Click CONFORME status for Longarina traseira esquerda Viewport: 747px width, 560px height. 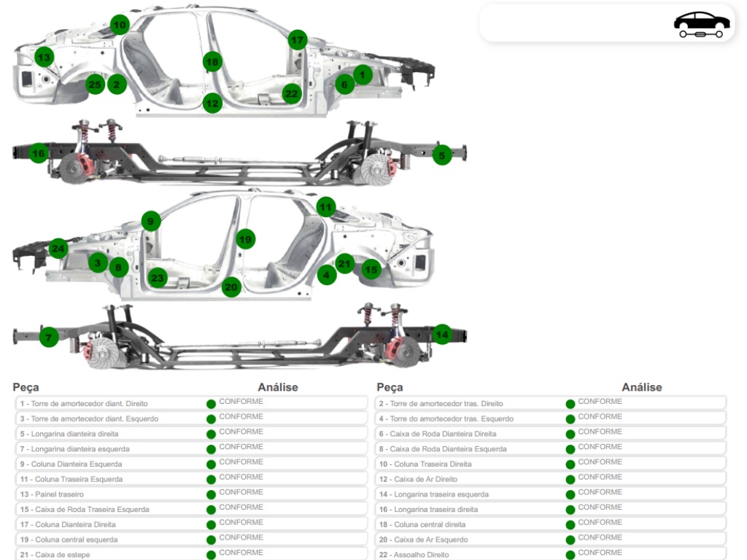point(600,492)
